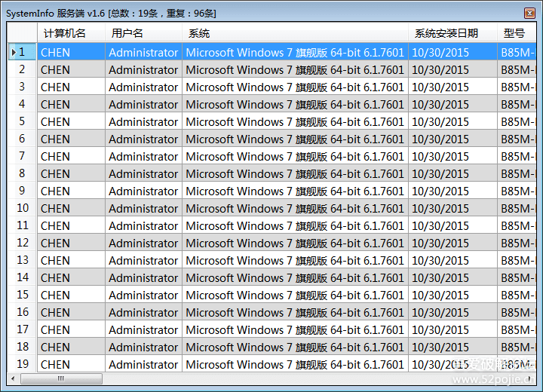Click 10/30/2015 date cell in row 1
The width and height of the screenshot is (543, 392).
tap(452, 52)
